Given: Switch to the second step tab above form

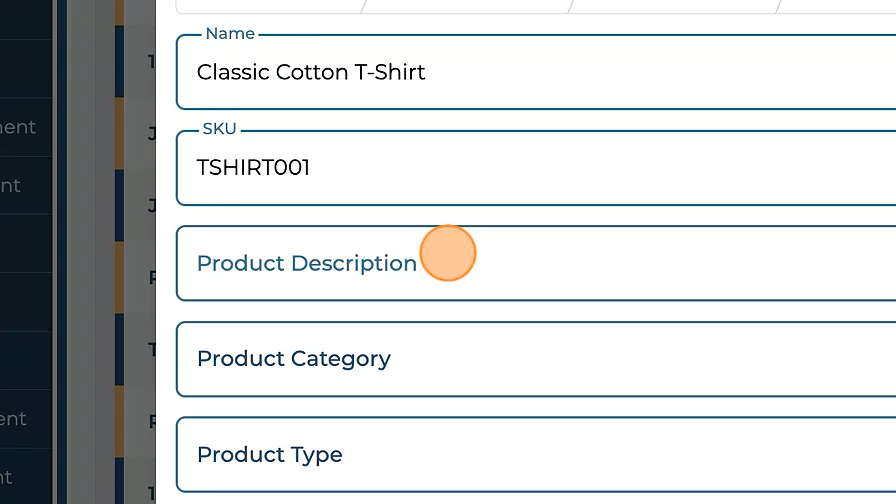Looking at the screenshot, I should click(468, 5).
